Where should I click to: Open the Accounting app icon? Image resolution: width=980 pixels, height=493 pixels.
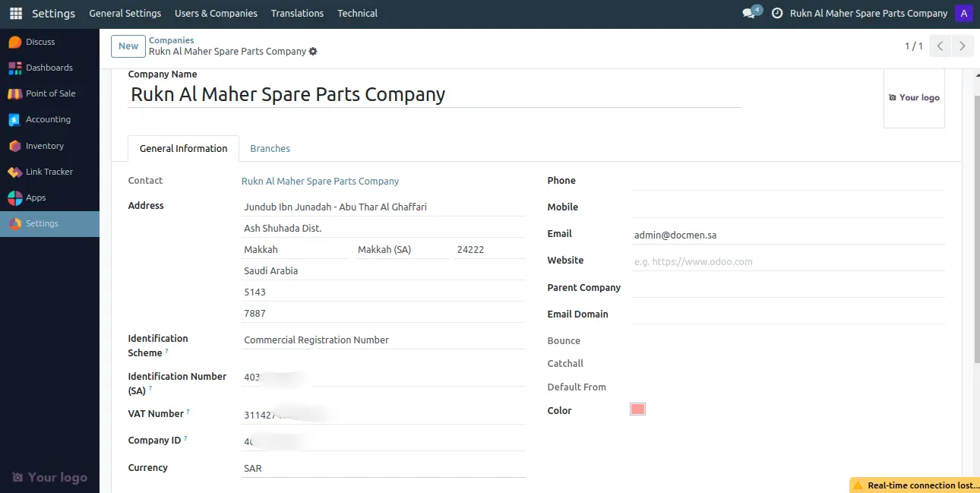coord(15,119)
